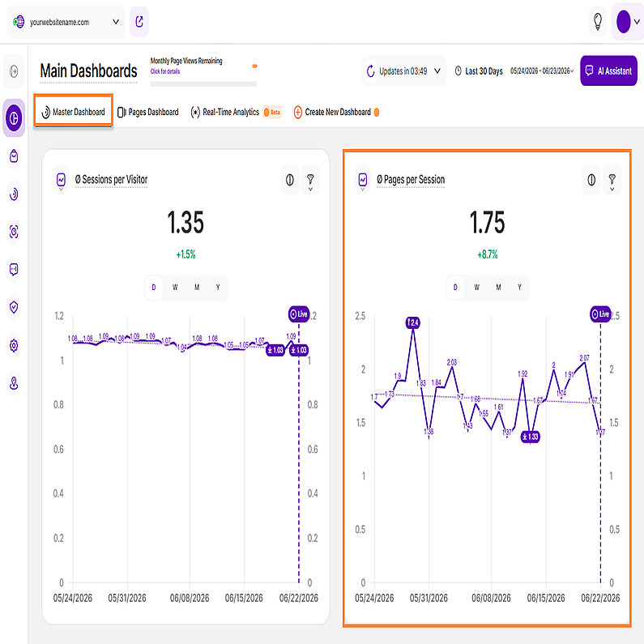The width and height of the screenshot is (644, 644).
Task: Click the 'Click for details' link
Action: (x=165, y=71)
